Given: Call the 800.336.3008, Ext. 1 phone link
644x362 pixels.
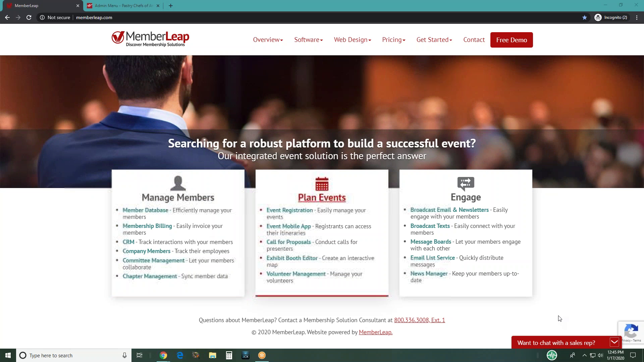Looking at the screenshot, I should pyautogui.click(x=419, y=320).
